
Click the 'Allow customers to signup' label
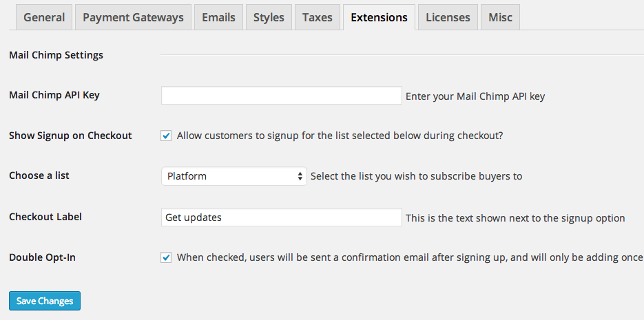pyautogui.click(x=340, y=136)
